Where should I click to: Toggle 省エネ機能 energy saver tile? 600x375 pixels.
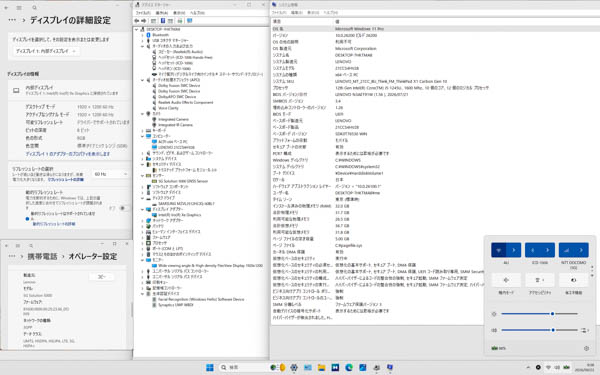(x=574, y=280)
